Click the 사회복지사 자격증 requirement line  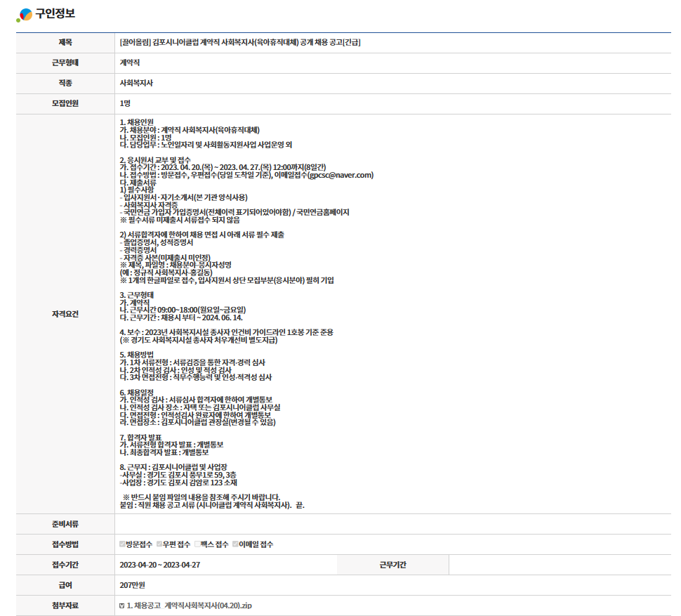tap(149, 204)
